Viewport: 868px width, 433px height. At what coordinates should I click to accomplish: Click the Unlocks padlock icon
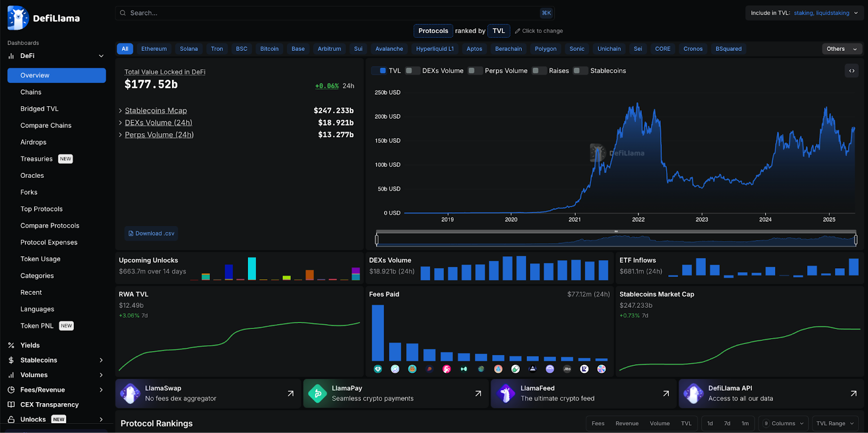[x=11, y=419]
